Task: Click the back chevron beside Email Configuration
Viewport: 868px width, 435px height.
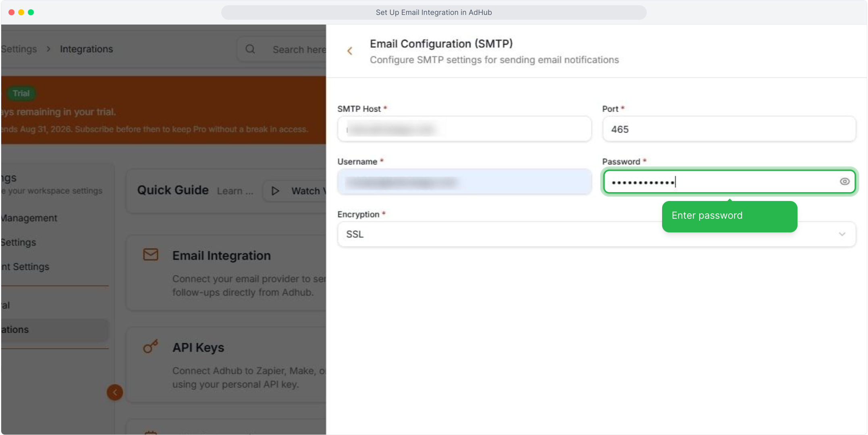Action: [x=350, y=51]
